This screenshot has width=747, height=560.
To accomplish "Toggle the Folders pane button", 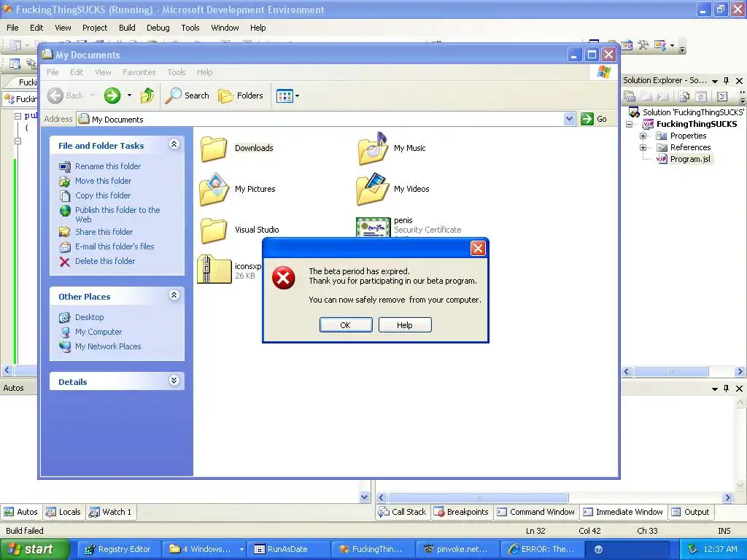I will 241,96.
